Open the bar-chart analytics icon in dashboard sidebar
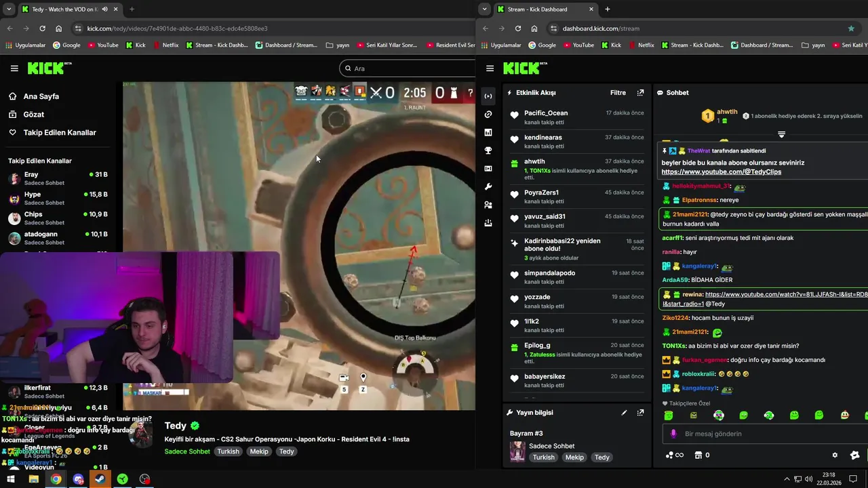The width and height of the screenshot is (868, 488). pos(488,133)
